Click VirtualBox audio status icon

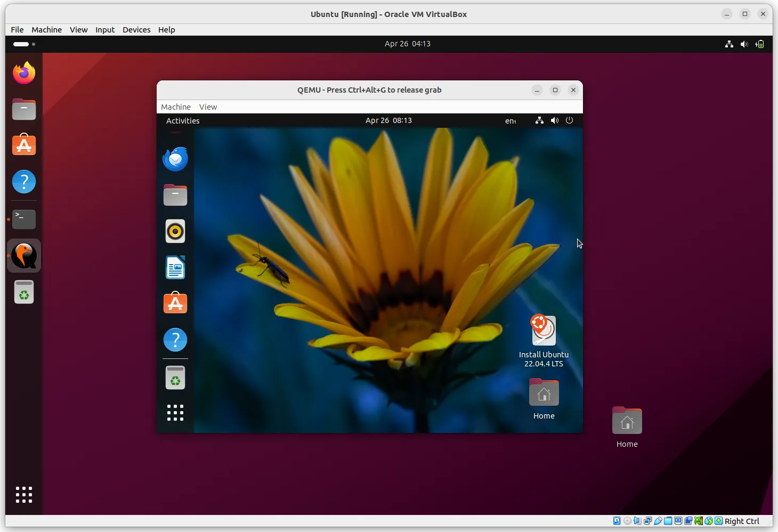[x=637, y=521]
